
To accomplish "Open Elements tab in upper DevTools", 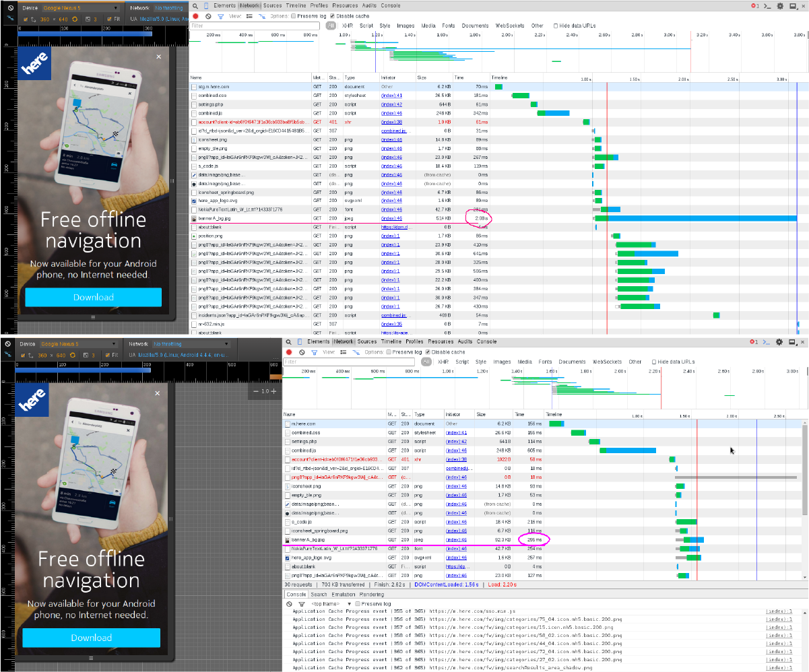I will pos(224,5).
